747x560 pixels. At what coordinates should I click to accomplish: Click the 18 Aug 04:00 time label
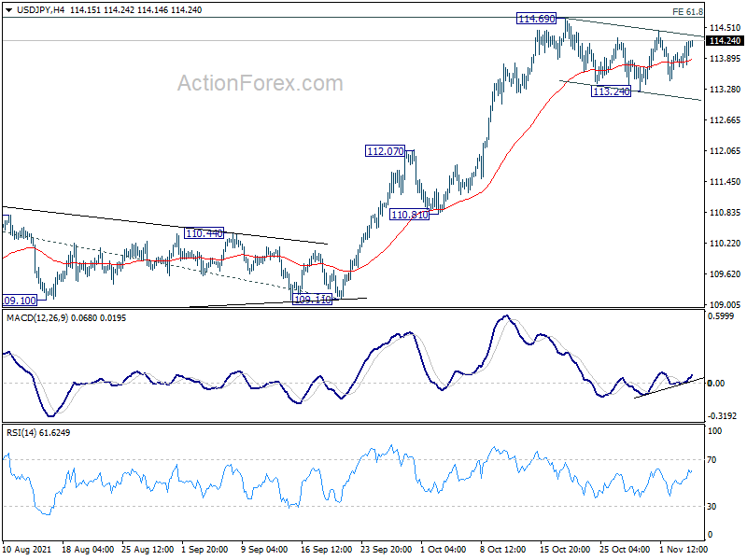click(x=88, y=549)
